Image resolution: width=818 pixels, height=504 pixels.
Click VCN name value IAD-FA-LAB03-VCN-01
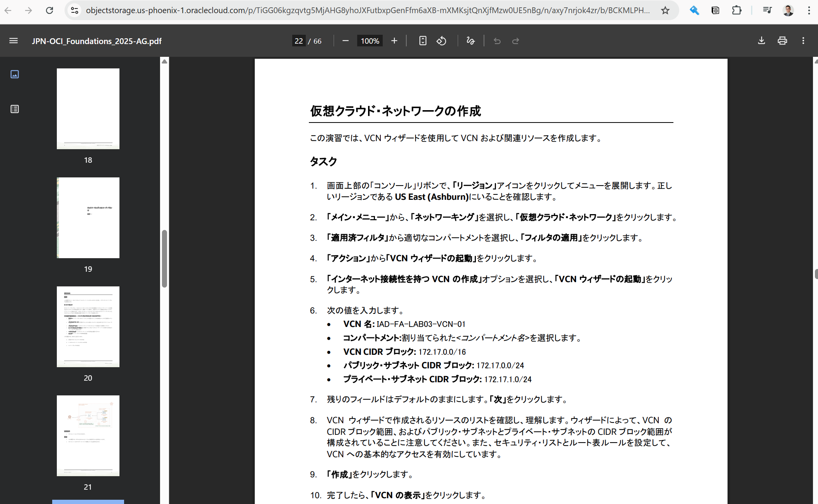[421, 324]
